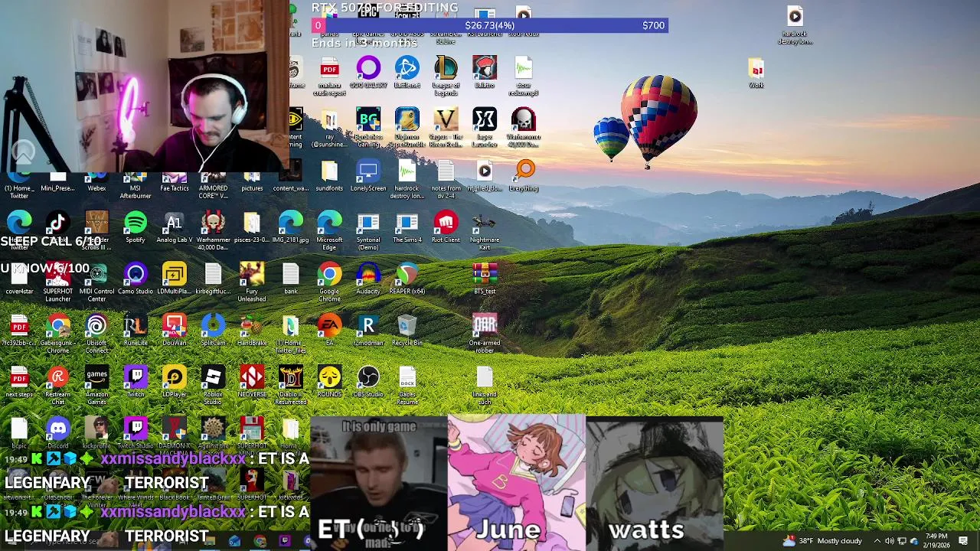Image resolution: width=980 pixels, height=551 pixels.
Task: Open the NEOVERSE game shortcut
Action: [252, 383]
